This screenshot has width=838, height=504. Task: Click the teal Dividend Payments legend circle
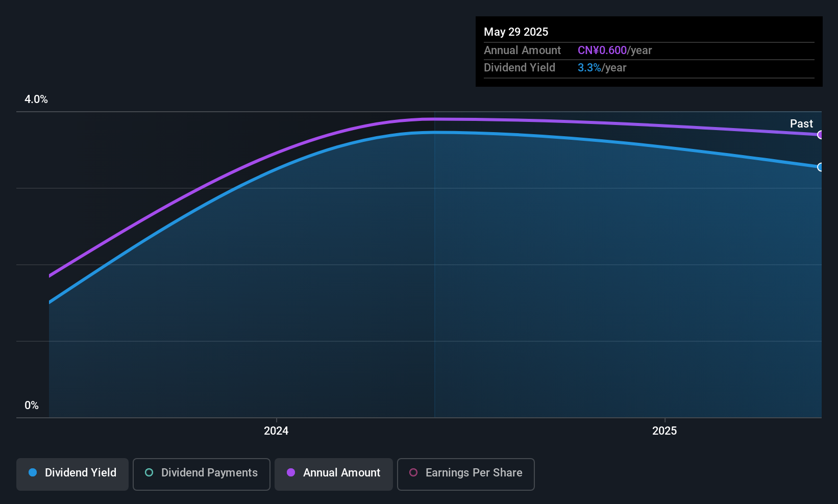[149, 472]
